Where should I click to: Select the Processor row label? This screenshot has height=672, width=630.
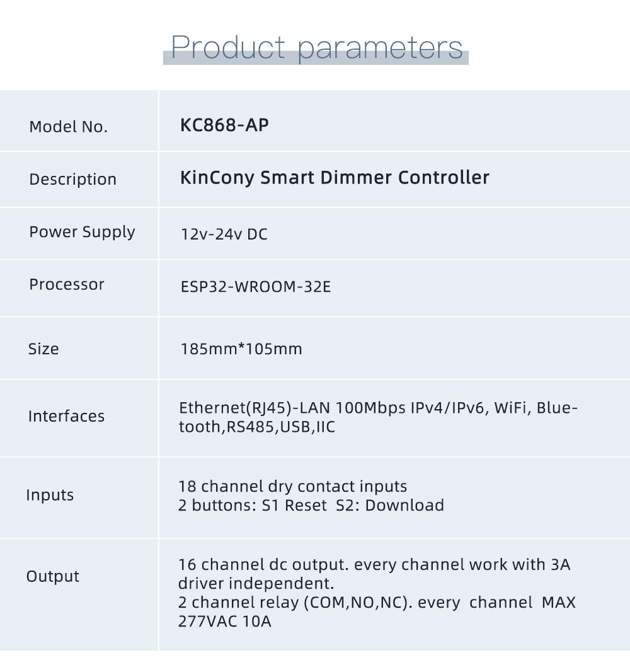66,284
